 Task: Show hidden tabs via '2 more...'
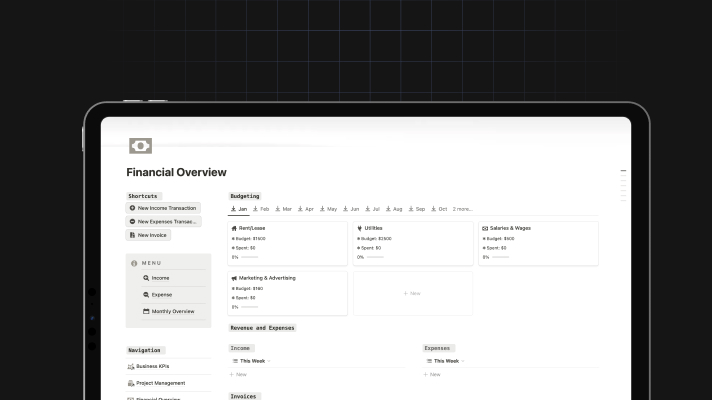click(462, 209)
